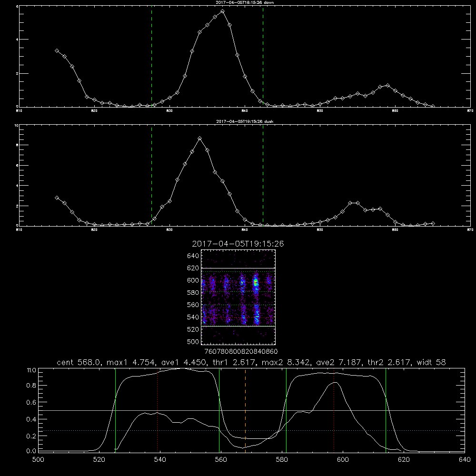The height and width of the screenshot is (476, 476).
Task: Click x-axis label '500' of the bottom plot
Action: (38, 460)
